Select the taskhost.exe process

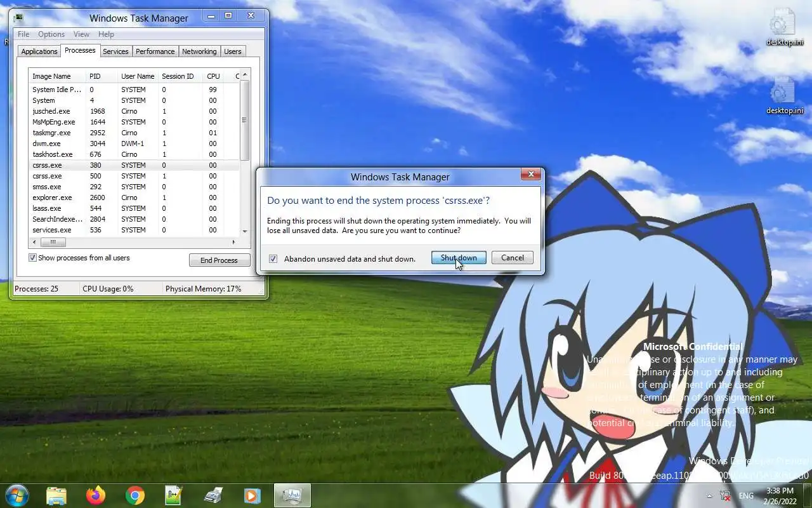(134, 154)
